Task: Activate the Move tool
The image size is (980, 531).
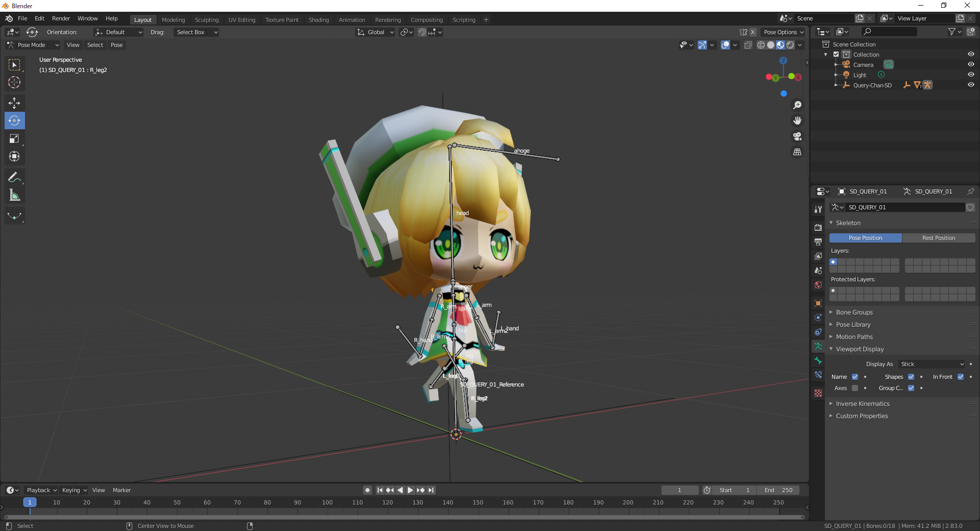Action: (14, 103)
